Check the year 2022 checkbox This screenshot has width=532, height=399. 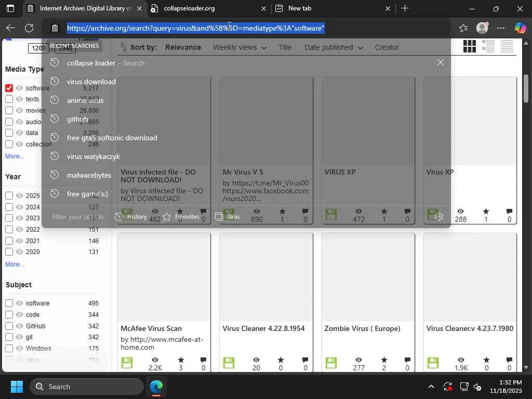pyautogui.click(x=9, y=229)
